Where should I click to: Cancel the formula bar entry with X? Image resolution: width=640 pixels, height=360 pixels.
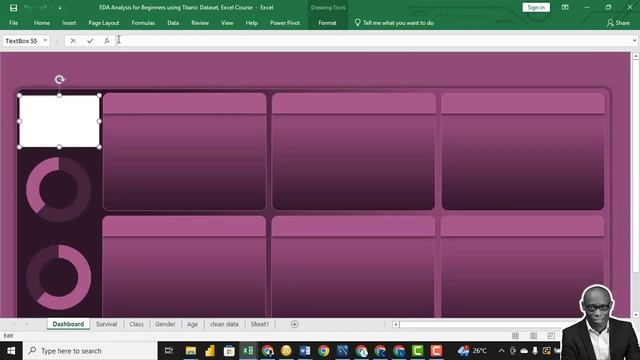point(73,41)
